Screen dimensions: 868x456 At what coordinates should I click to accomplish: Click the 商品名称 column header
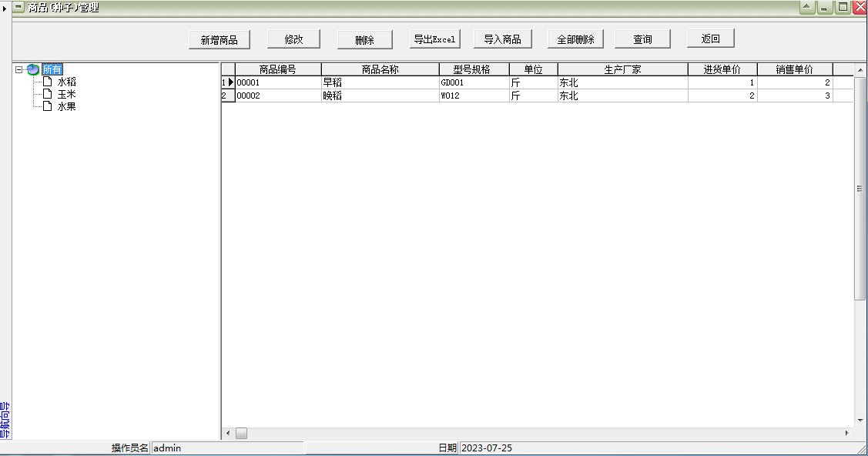tap(380, 69)
